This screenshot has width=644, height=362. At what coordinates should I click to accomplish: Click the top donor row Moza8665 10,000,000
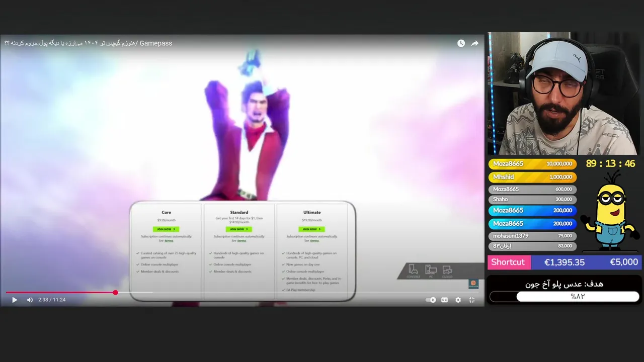532,164
